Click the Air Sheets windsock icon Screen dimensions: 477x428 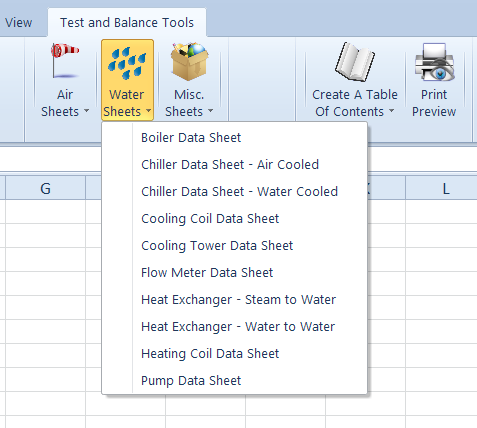[x=65, y=61]
